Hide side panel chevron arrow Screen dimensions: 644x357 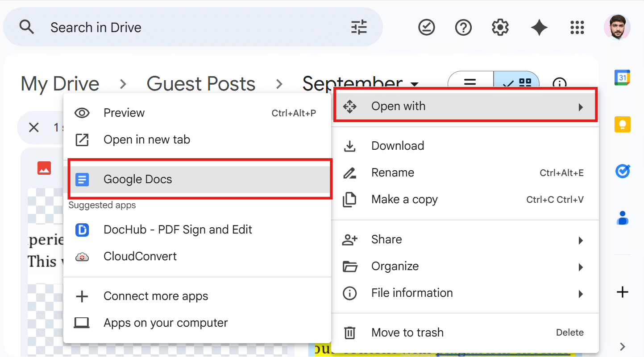tap(623, 346)
